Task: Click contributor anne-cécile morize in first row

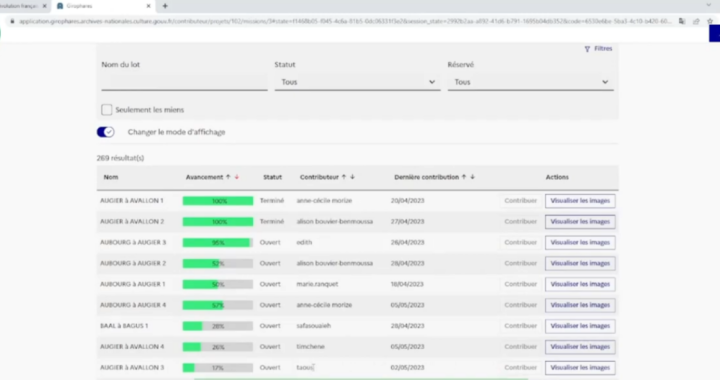Action: pos(324,201)
